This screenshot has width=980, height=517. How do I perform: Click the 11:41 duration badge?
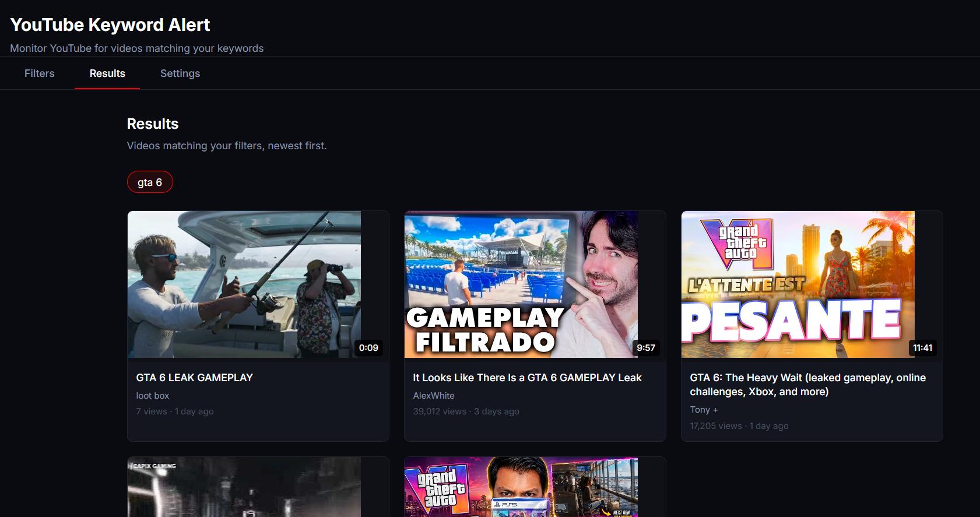coord(923,348)
